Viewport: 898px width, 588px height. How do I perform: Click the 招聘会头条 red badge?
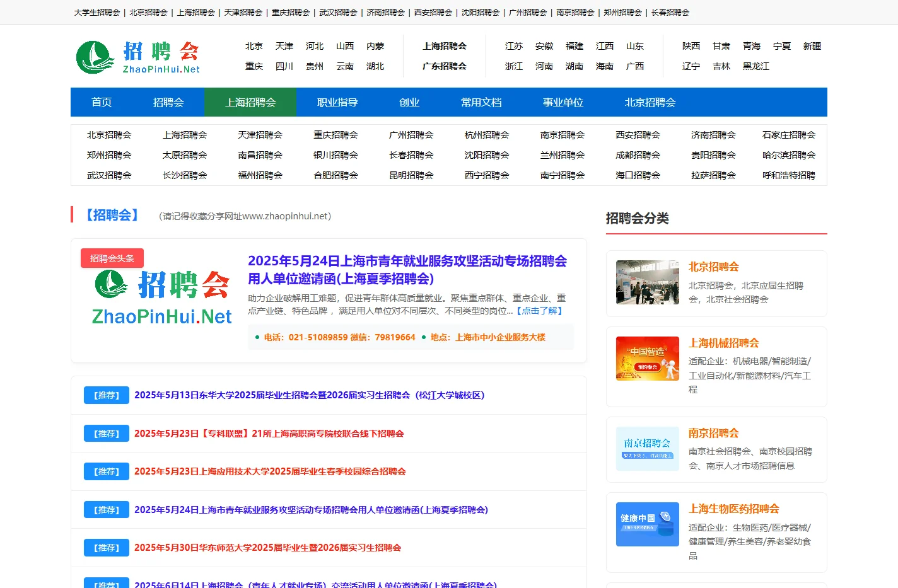[112, 258]
